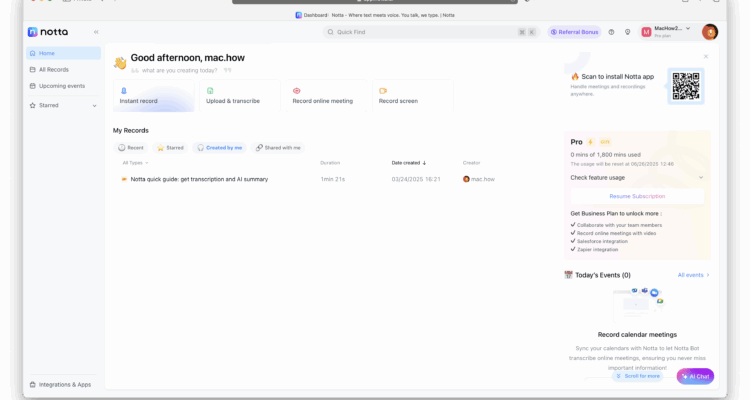Click the Starred star icon in sidebar

tap(33, 105)
